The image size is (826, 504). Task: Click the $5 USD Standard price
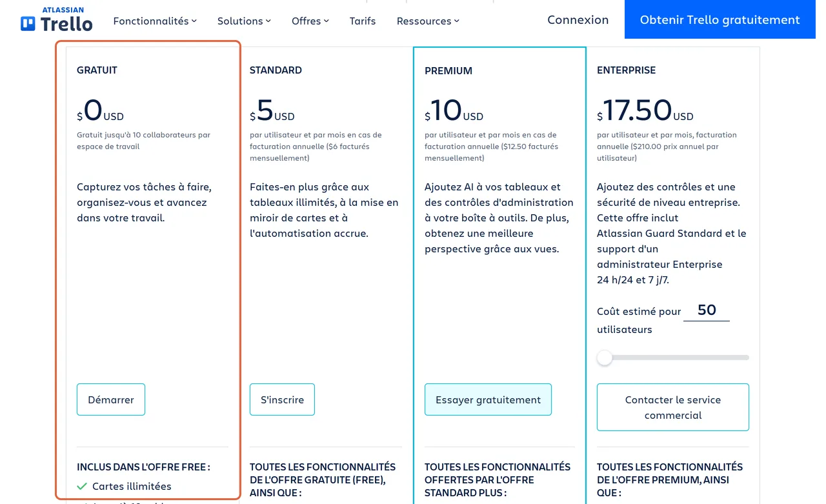click(272, 110)
